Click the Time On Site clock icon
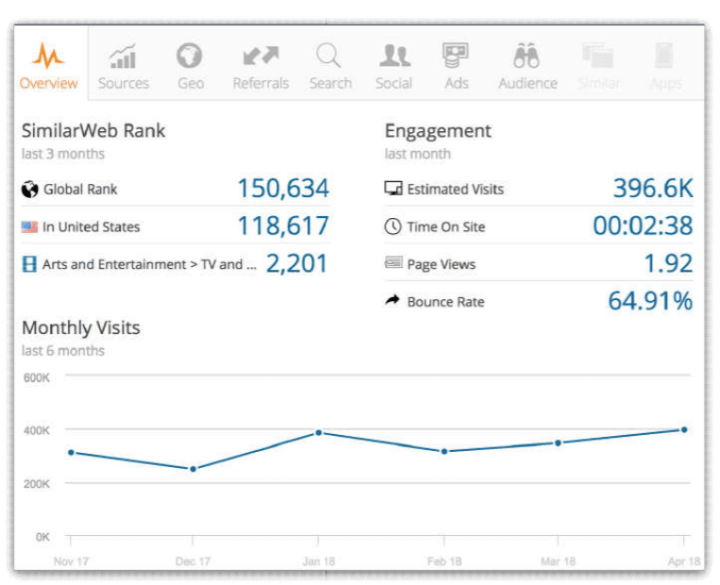This screenshot has height=585, width=720. point(393,226)
